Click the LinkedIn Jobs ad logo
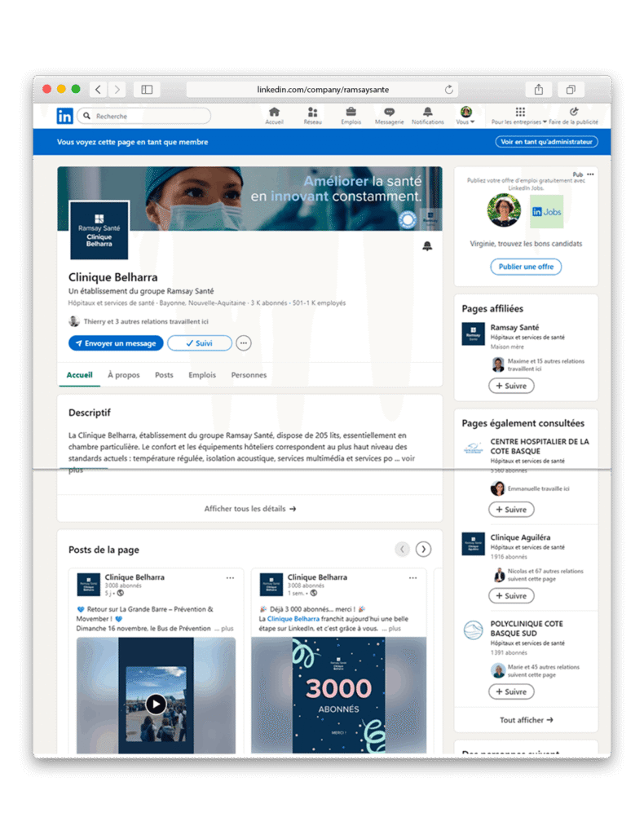The width and height of the screenshot is (644, 835). tap(547, 212)
